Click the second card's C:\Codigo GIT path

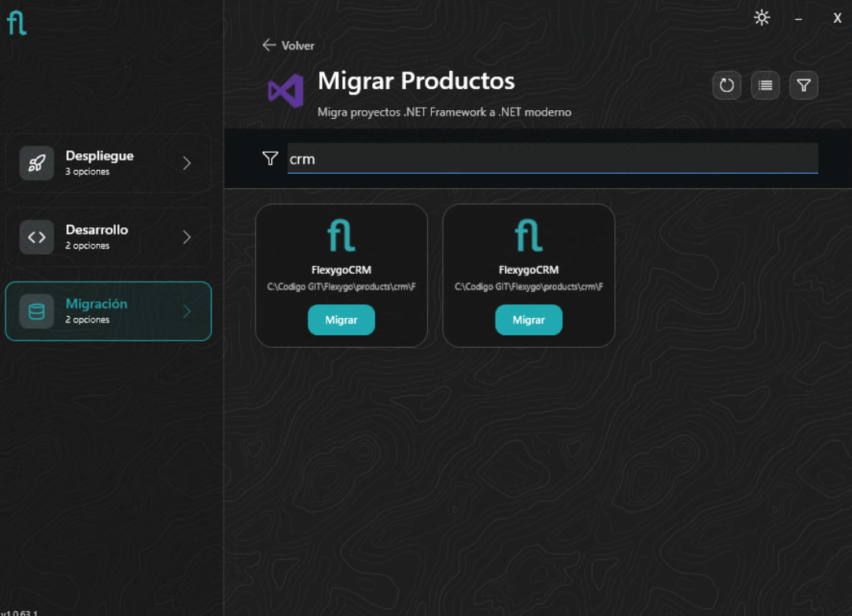[529, 287]
